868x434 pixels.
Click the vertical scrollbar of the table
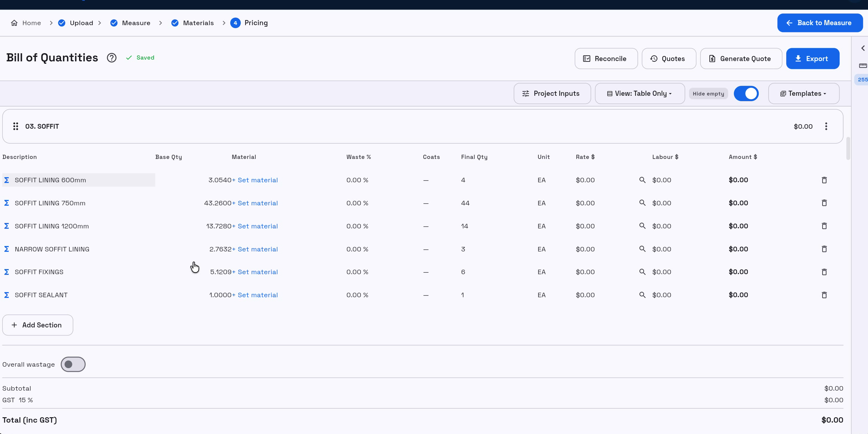tap(848, 148)
